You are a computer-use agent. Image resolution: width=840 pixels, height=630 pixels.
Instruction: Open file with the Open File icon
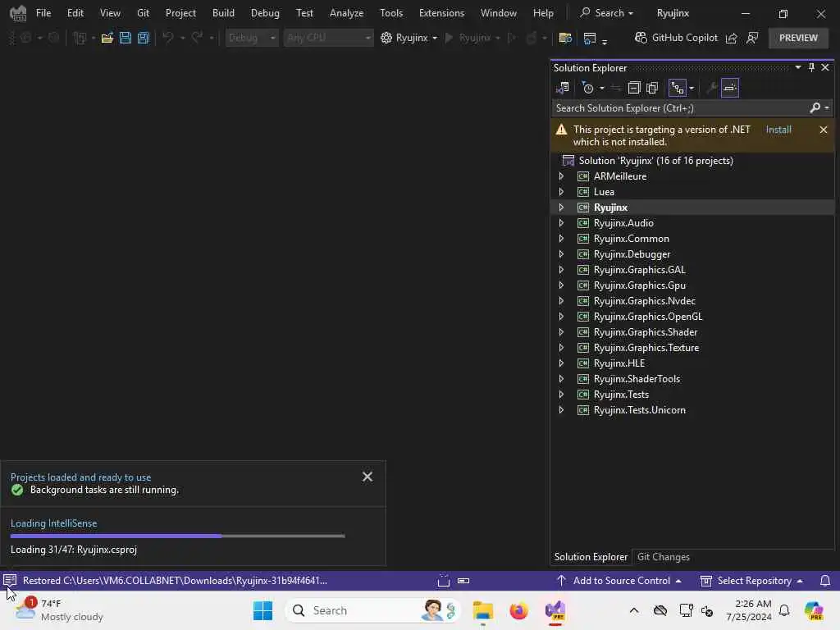point(107,38)
